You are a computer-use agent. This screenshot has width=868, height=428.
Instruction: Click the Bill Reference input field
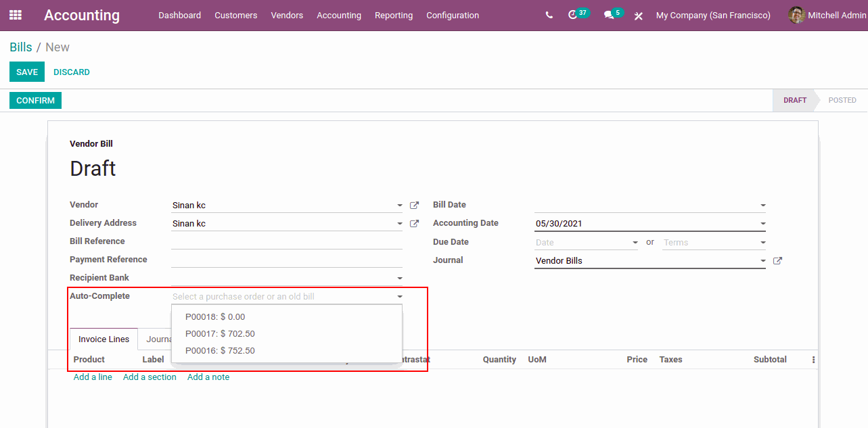pyautogui.click(x=286, y=241)
